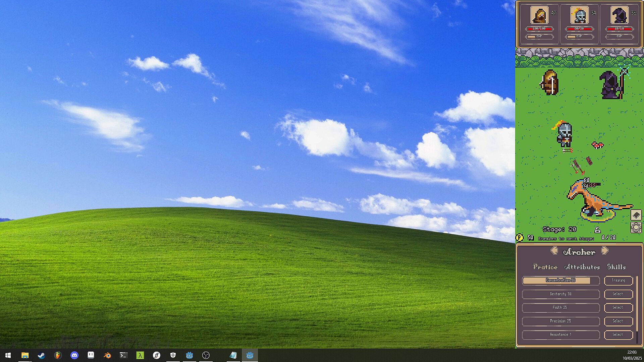The image size is (644, 362).
Task: Click the hooded archer portrait icon
Action: tap(539, 15)
